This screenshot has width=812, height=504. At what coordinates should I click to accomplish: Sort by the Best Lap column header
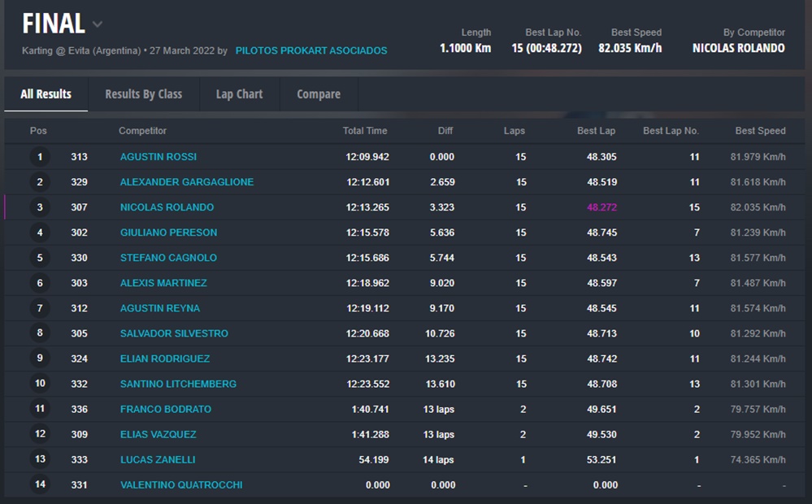(596, 131)
